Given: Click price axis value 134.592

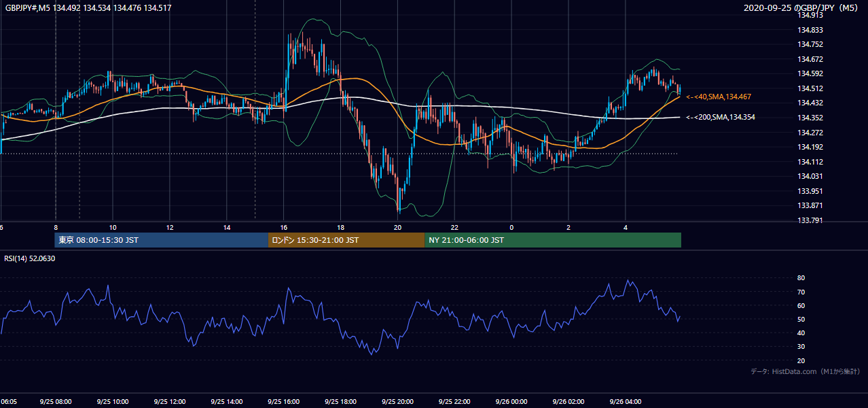Looking at the screenshot, I should (x=810, y=73).
